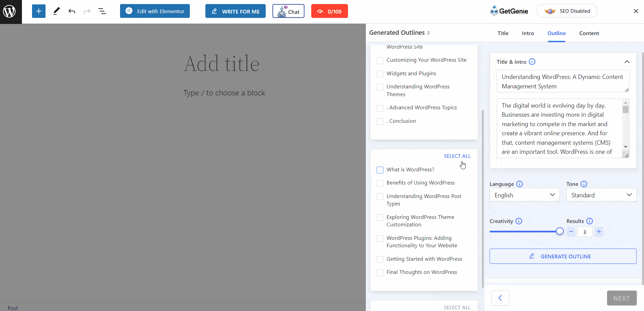Check Customizing Your WordPress Site
Image resolution: width=644 pixels, height=311 pixels.
click(x=380, y=61)
